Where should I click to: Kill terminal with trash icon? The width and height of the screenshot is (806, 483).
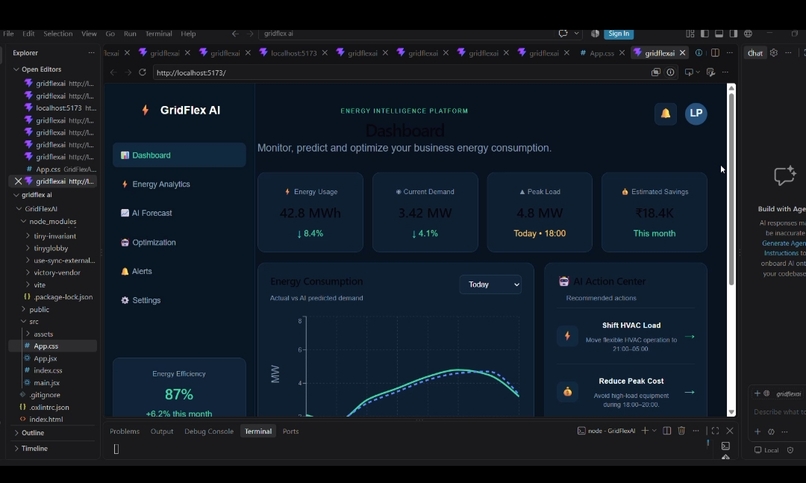pyautogui.click(x=682, y=431)
